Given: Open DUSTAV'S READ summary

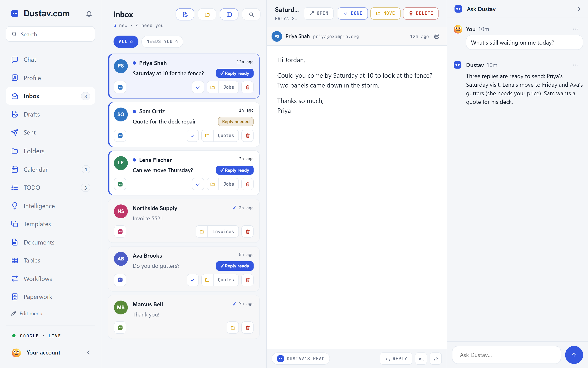Looking at the screenshot, I should (301, 359).
